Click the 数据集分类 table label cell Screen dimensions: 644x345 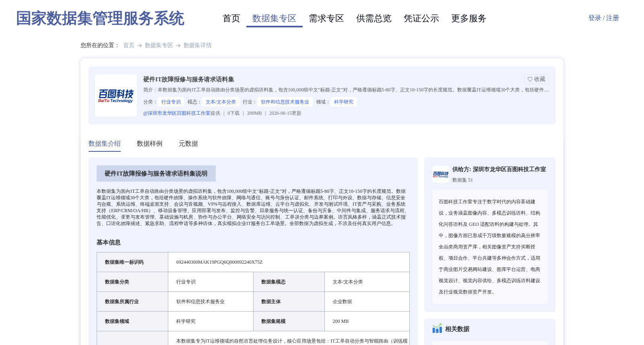(x=132, y=282)
